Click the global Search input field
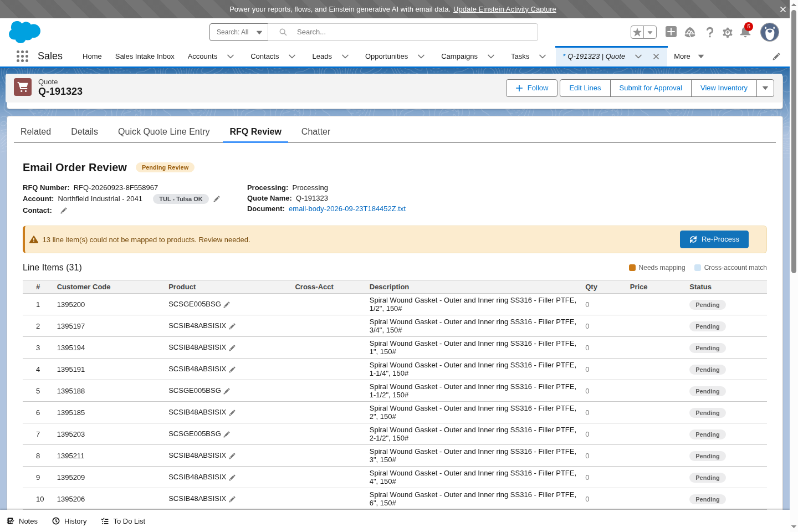The height and width of the screenshot is (532, 798). [x=403, y=32]
